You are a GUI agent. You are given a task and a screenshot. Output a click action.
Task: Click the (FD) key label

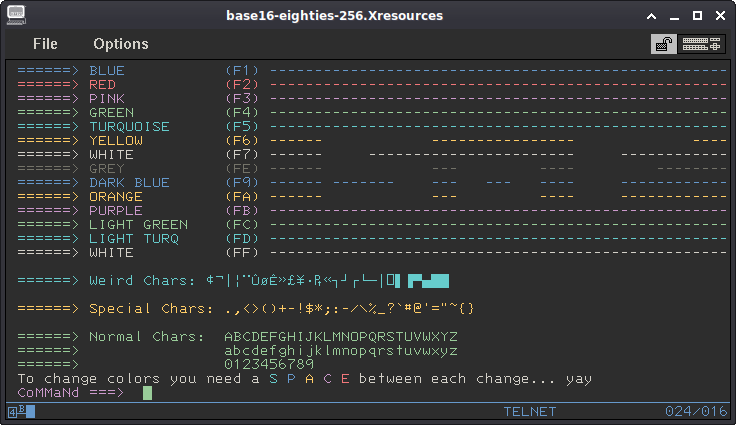tap(242, 239)
